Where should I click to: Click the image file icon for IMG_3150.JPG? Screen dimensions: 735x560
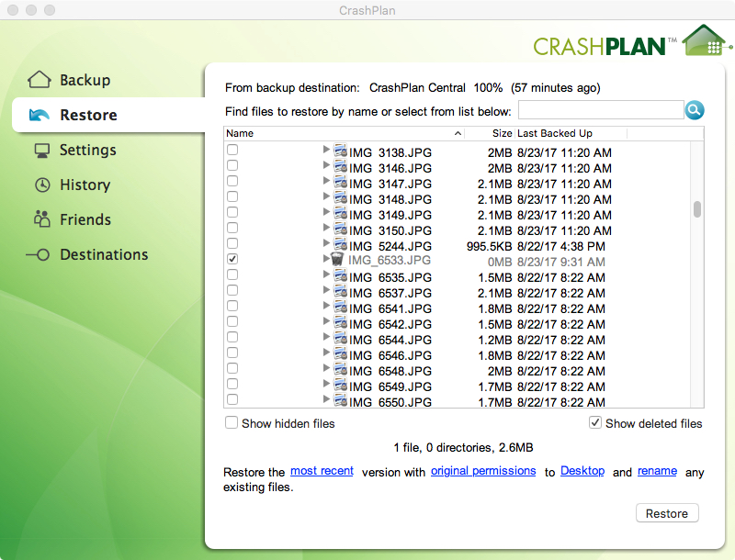(340, 229)
